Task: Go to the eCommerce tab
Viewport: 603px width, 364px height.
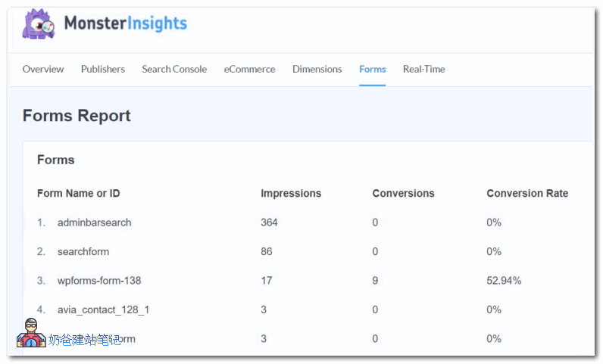Action: pyautogui.click(x=249, y=69)
